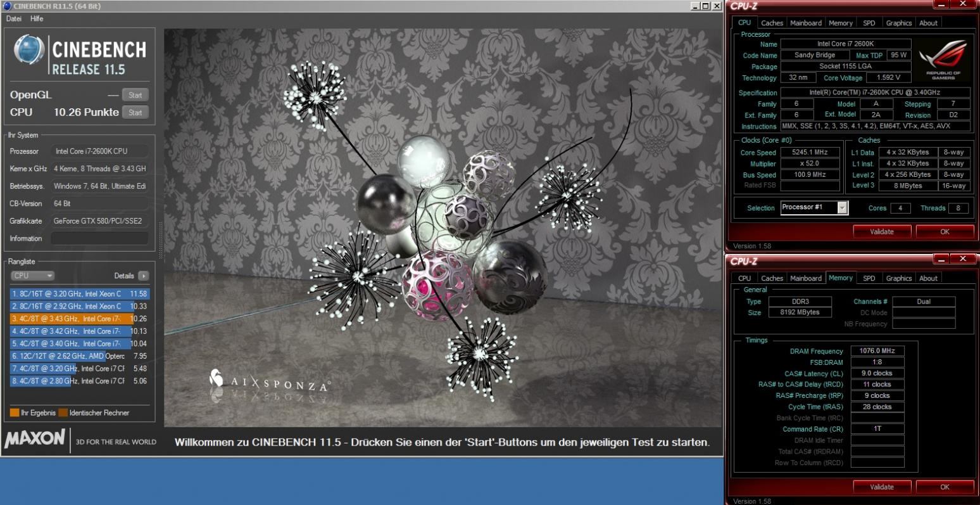980x505 pixels.
Task: Open Processor #1 selection dropdown
Action: pyautogui.click(x=814, y=208)
